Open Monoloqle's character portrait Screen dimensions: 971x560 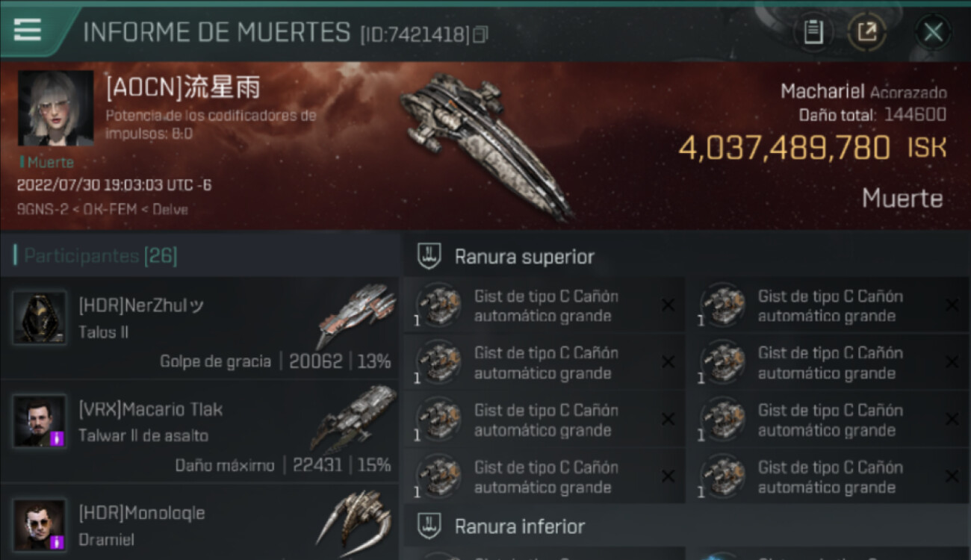pyautogui.click(x=40, y=525)
